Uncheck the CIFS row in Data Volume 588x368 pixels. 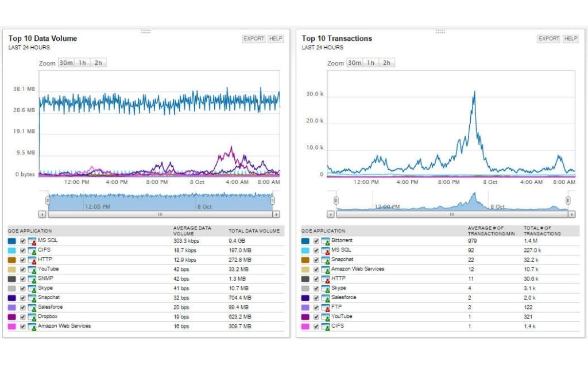(23, 250)
